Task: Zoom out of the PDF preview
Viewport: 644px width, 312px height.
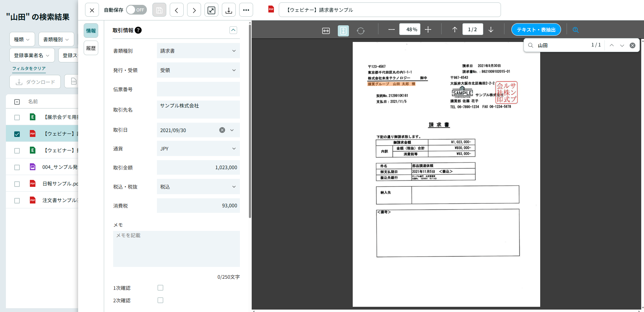Action: click(391, 29)
